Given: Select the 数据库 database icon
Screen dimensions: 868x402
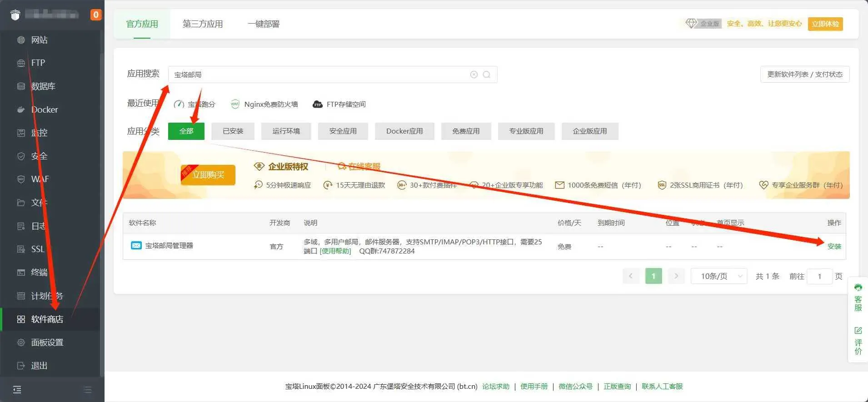Looking at the screenshot, I should coord(21,86).
